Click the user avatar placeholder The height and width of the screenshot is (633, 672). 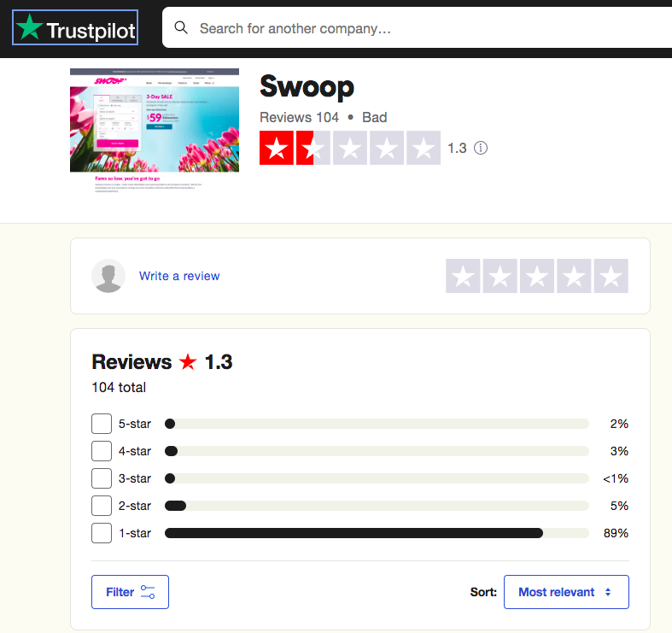tap(108, 276)
